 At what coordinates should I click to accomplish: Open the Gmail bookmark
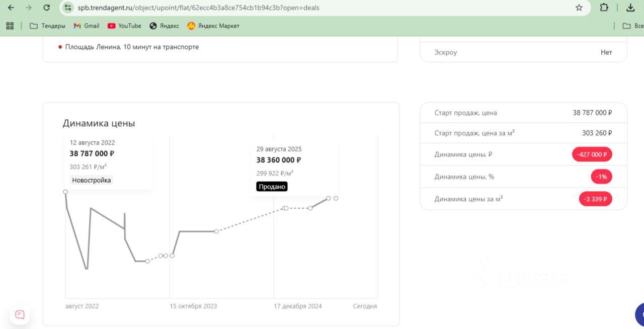[x=87, y=26]
